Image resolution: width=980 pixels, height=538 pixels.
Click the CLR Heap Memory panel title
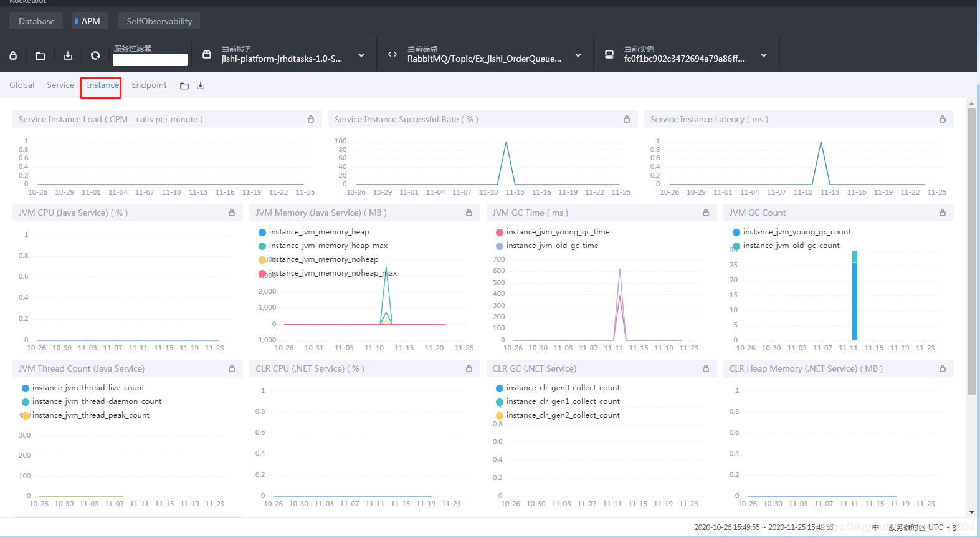click(x=806, y=368)
